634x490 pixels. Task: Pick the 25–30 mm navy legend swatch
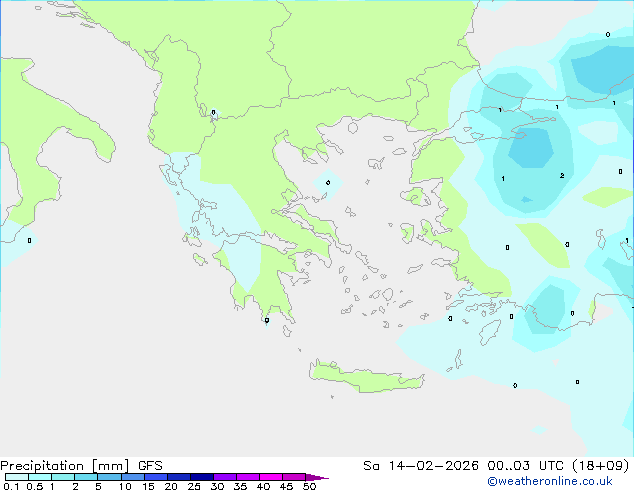202,477
